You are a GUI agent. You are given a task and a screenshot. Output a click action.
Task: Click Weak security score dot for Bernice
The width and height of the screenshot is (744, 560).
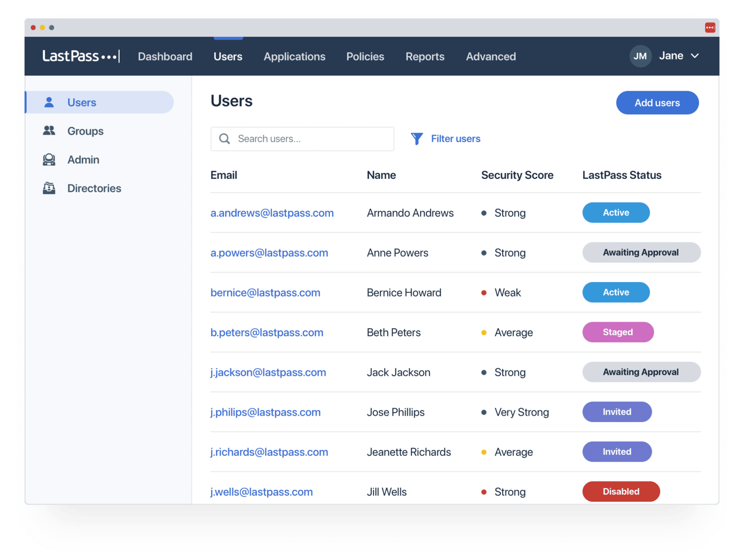pos(483,293)
